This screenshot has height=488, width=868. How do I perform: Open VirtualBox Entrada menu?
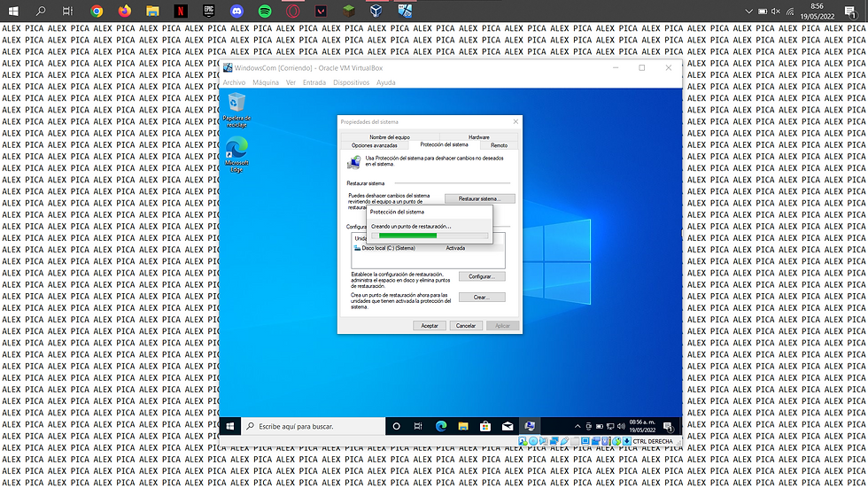pyautogui.click(x=314, y=82)
